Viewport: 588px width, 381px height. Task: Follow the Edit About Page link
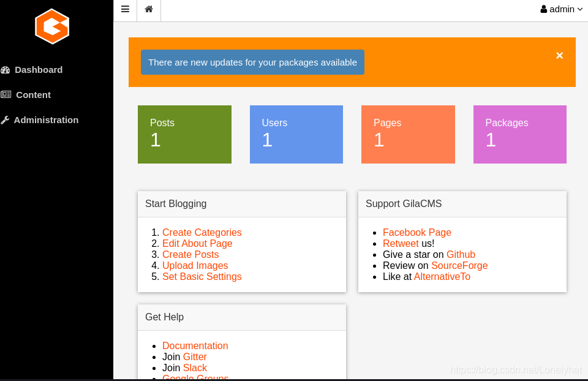[197, 243]
